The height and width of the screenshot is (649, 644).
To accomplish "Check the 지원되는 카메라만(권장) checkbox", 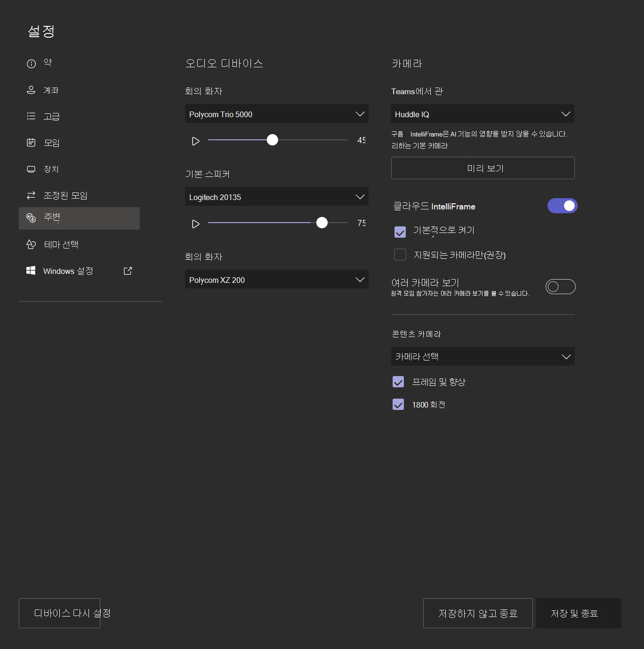I will [400, 255].
